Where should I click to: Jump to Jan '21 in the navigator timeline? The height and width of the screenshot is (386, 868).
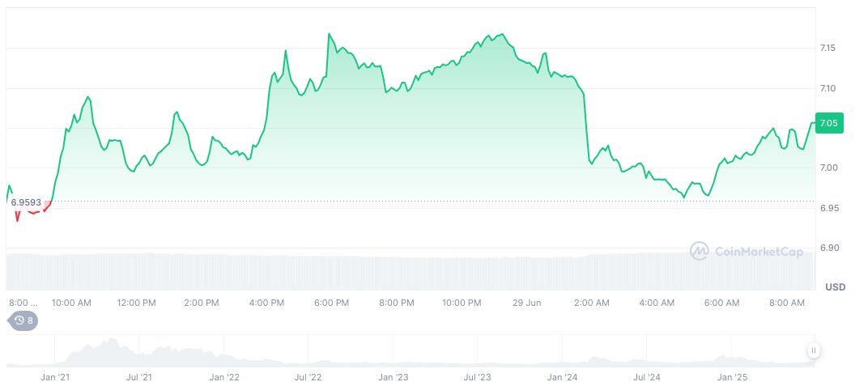point(55,376)
